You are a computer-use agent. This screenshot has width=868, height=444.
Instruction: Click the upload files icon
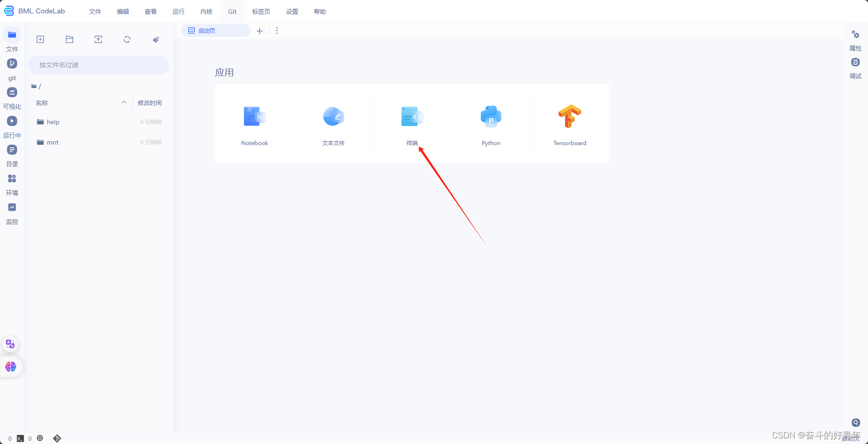point(98,39)
